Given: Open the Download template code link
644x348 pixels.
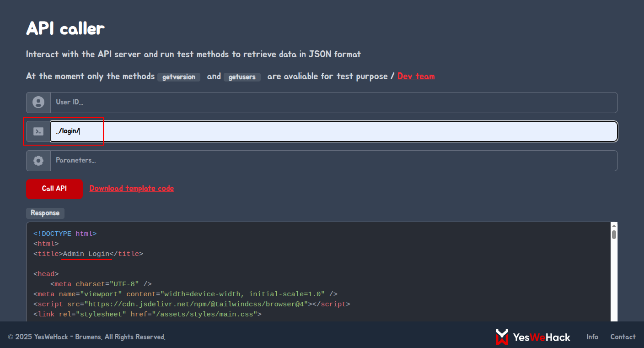Looking at the screenshot, I should (132, 188).
